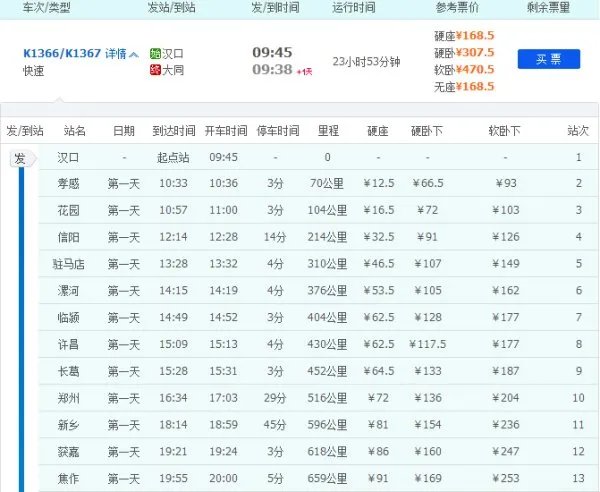Select the 新乡 station row name
The image size is (600, 492).
68,425
